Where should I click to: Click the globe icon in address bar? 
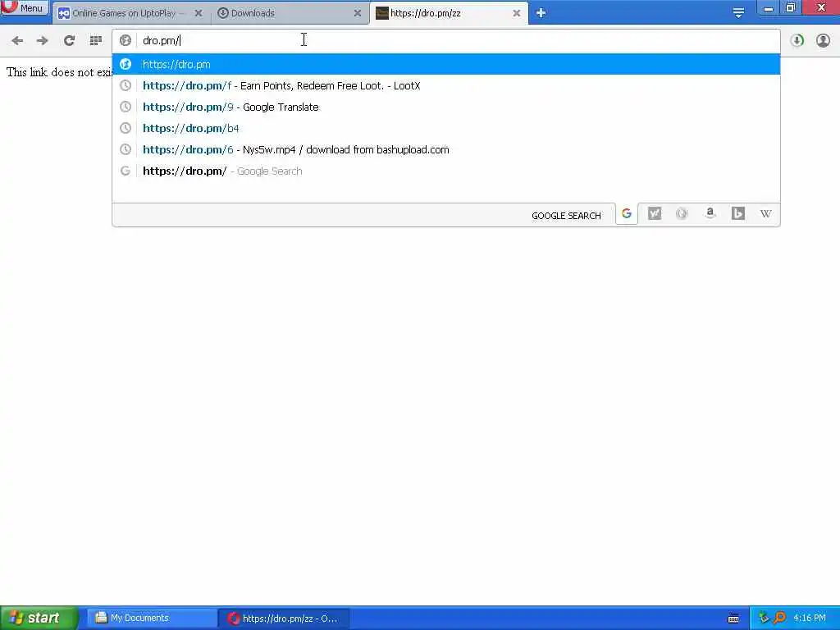(126, 40)
